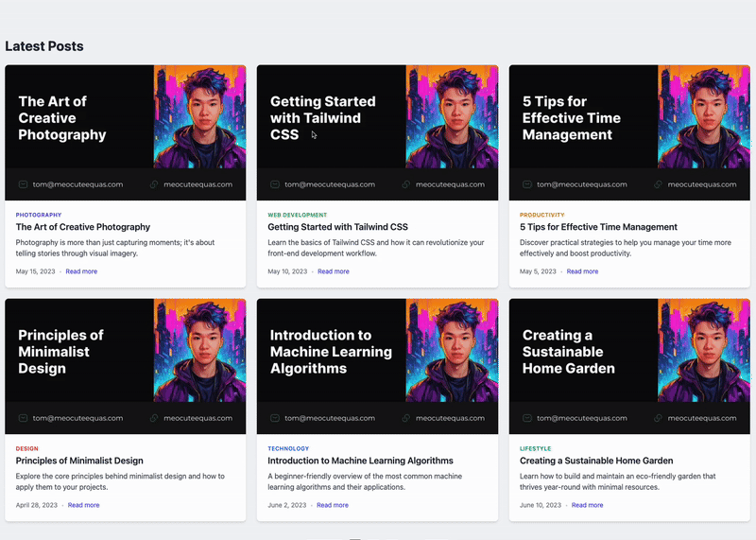This screenshot has height=540, width=756.
Task: Click portrait image on Tailwind CSS banner
Action: click(x=452, y=116)
